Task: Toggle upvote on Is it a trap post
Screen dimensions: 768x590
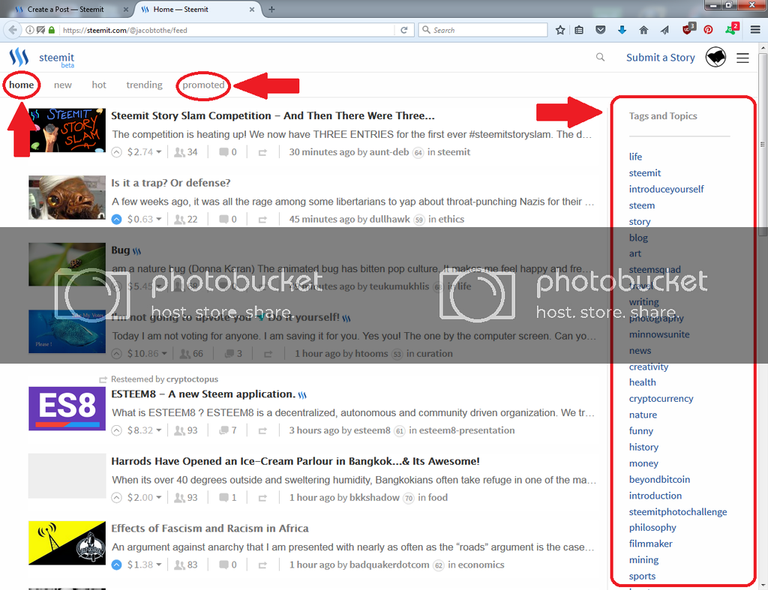Action: pyautogui.click(x=117, y=219)
